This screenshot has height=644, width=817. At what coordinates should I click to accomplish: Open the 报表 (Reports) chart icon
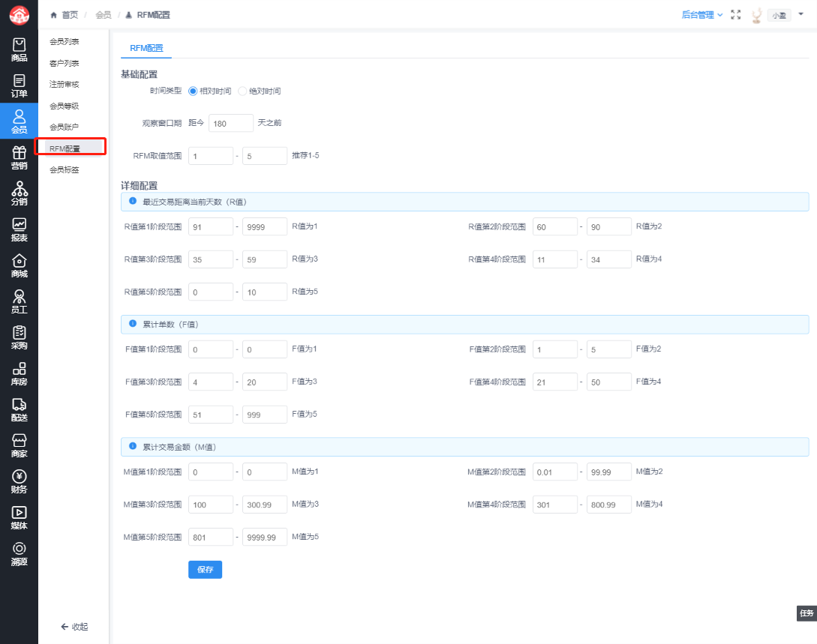19,229
